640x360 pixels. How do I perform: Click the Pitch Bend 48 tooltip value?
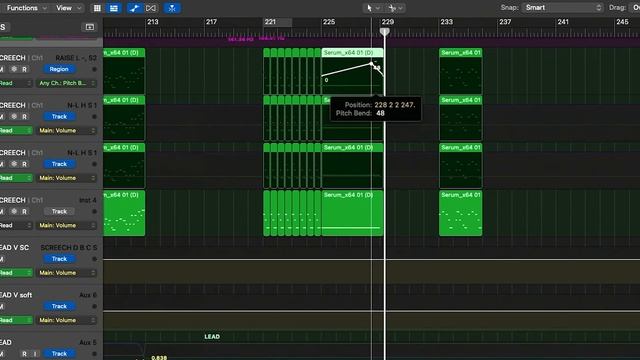(x=380, y=113)
